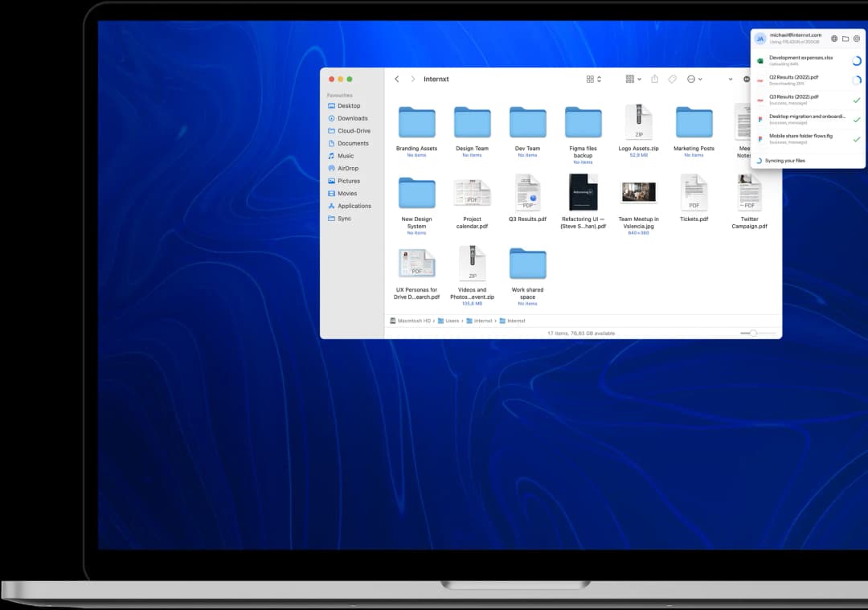Click the Share icon in Finder toolbar
Viewport: 868px width, 610px height.
coord(654,79)
